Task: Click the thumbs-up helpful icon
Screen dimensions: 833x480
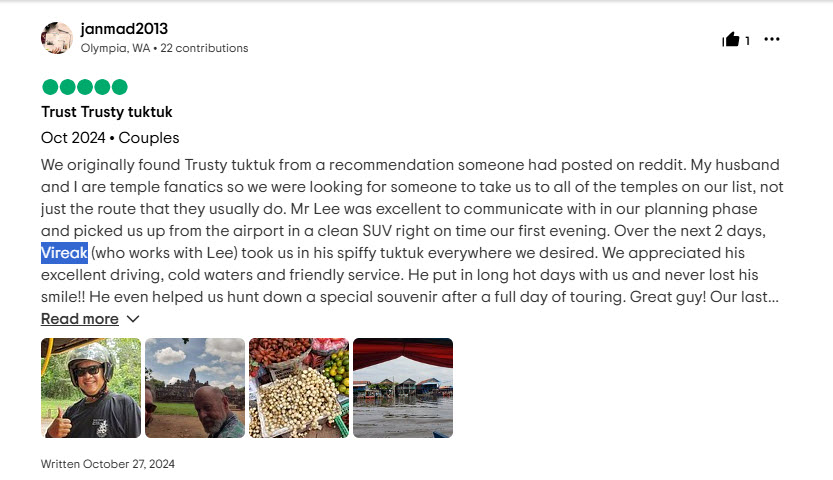Action: coord(730,39)
